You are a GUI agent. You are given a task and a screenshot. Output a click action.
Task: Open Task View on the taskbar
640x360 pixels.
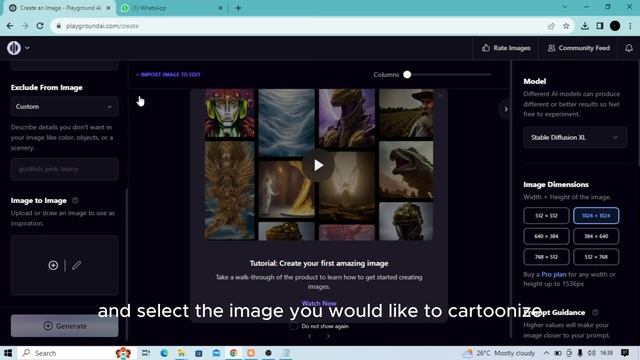(146, 353)
